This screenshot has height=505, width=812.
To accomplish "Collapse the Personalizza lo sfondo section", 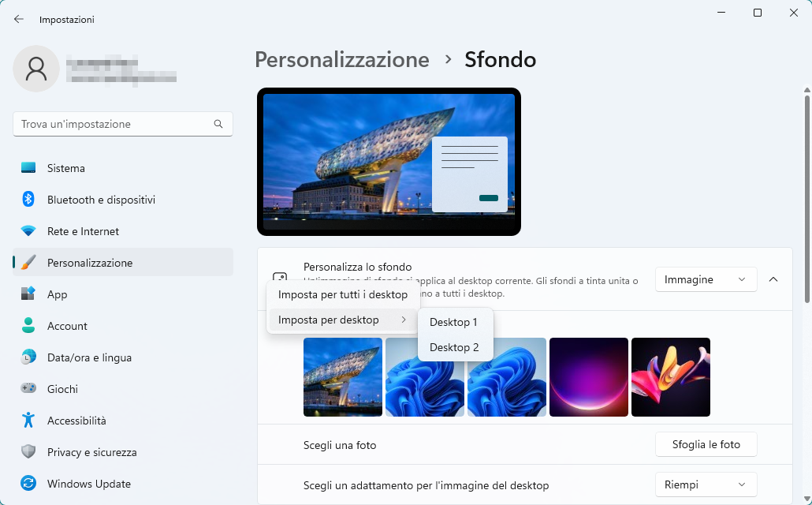I will click(x=773, y=279).
